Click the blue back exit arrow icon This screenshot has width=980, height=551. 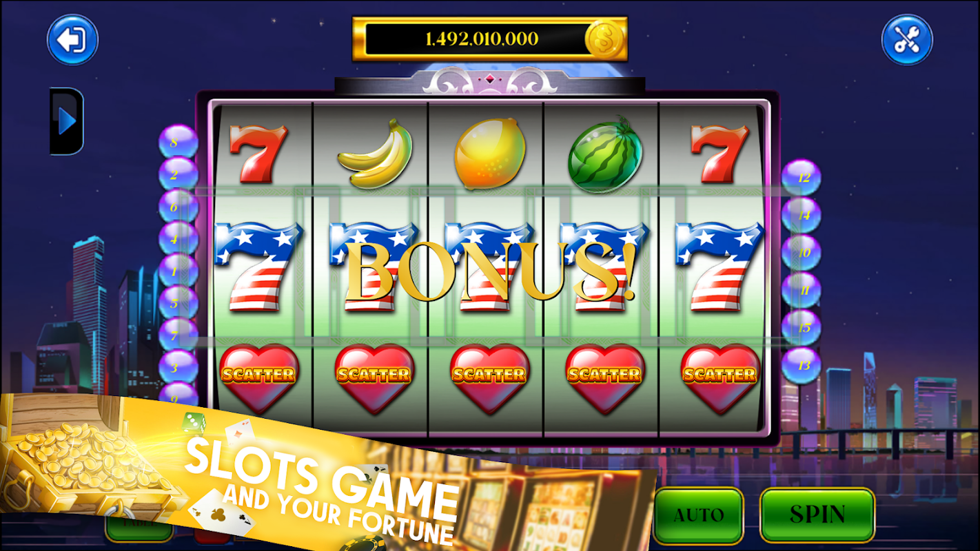[x=72, y=40]
